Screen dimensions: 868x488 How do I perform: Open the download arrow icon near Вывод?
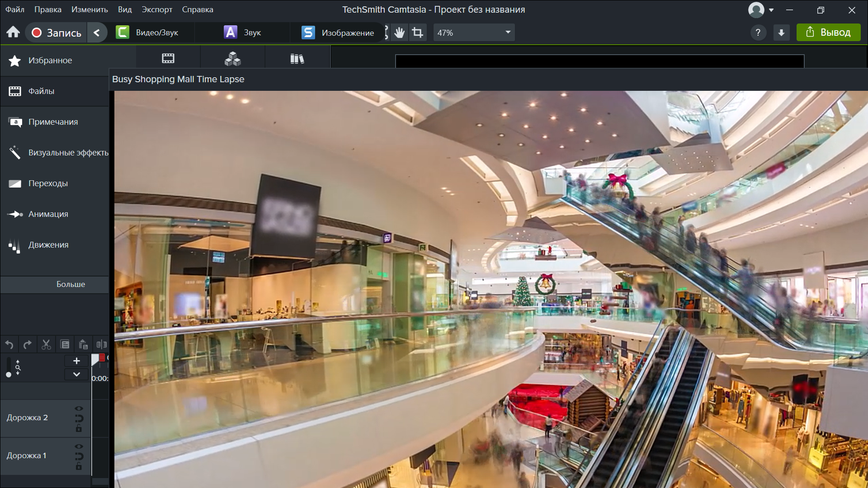pyautogui.click(x=781, y=33)
